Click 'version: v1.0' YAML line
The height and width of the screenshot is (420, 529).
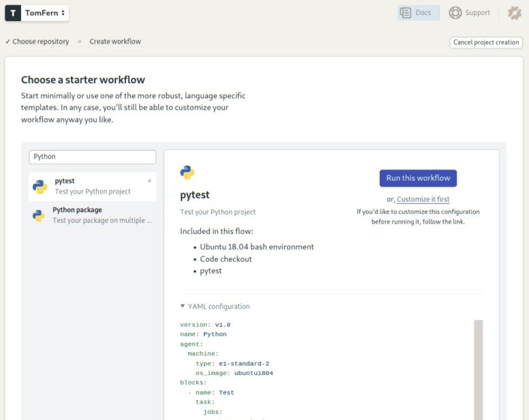(205, 325)
